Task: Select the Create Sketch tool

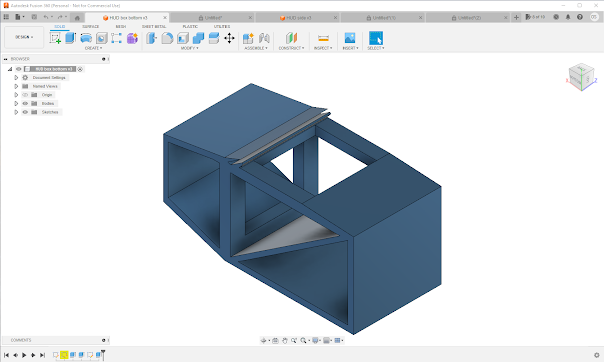Action: point(55,38)
